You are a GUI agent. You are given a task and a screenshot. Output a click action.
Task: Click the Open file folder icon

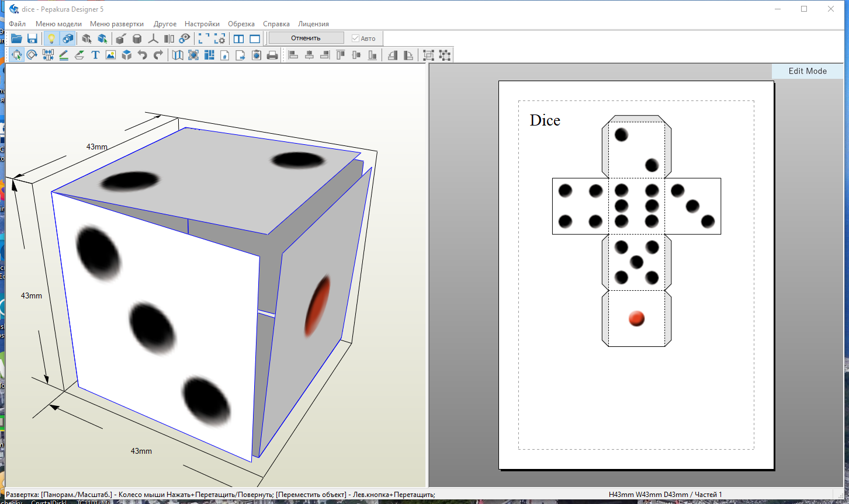16,39
